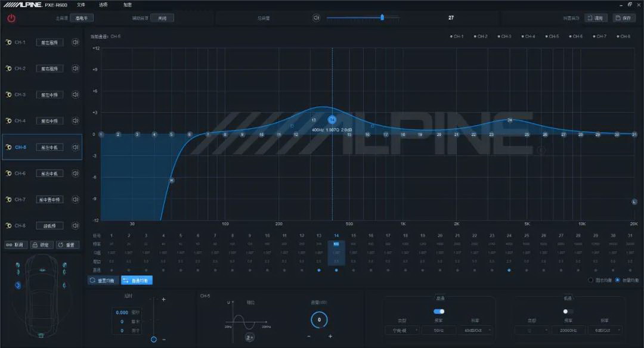Open the auxiliary source dropdown showing 关闭
This screenshot has height=348, width=644.
tap(162, 18)
